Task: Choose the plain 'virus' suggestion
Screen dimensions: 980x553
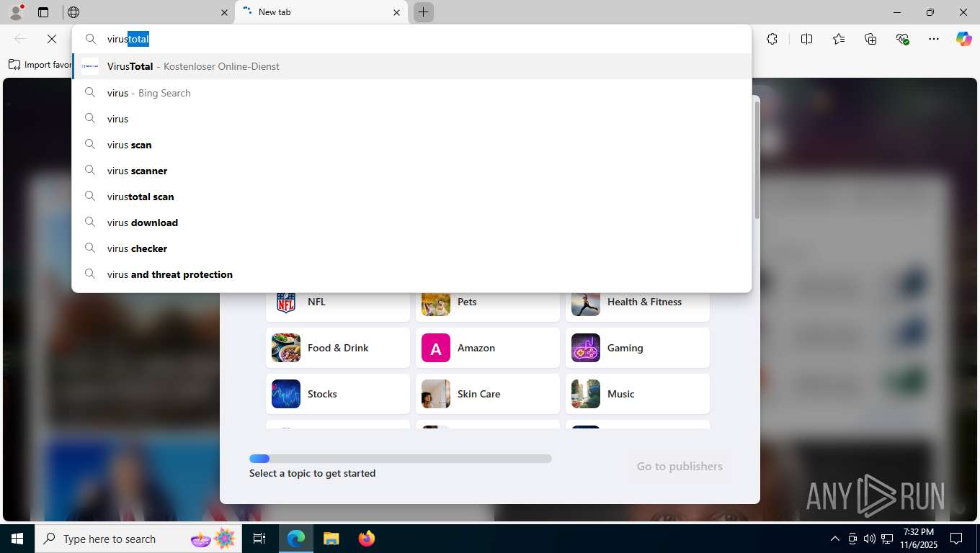Action: tap(411, 119)
